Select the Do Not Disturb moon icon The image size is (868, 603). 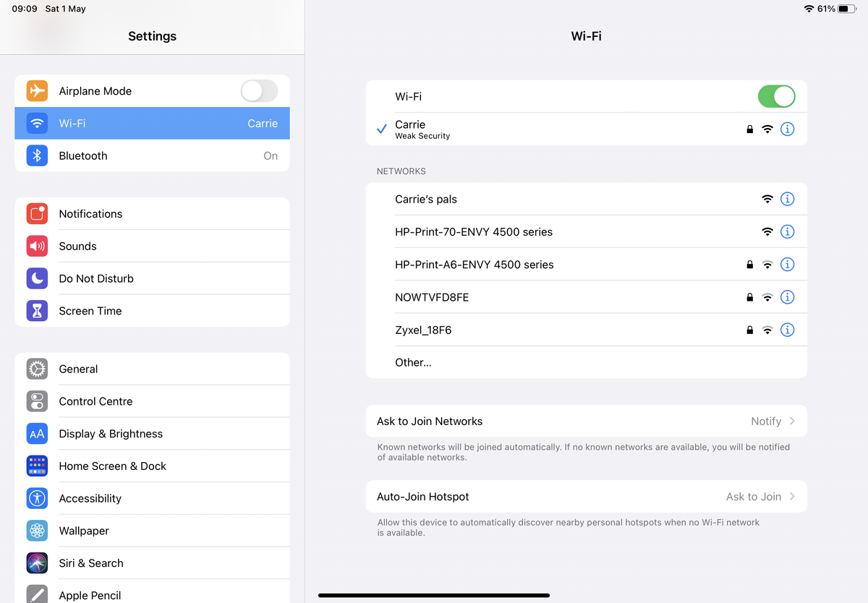point(37,278)
